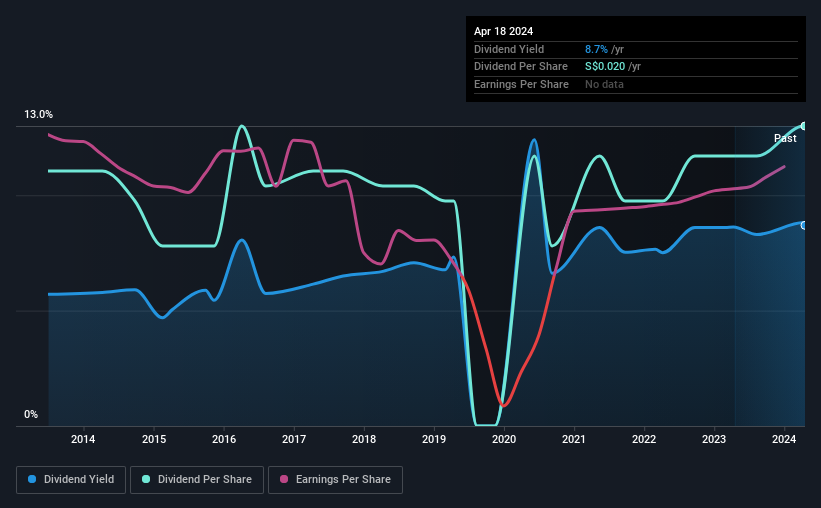Select the 2014 label on the time axis
Viewport: 821px width, 508px height.
(x=83, y=439)
